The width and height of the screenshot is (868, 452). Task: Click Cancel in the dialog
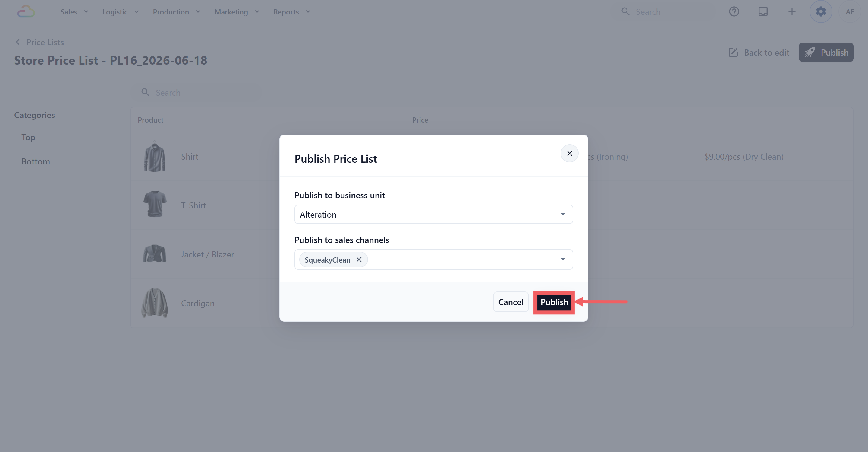coord(511,302)
